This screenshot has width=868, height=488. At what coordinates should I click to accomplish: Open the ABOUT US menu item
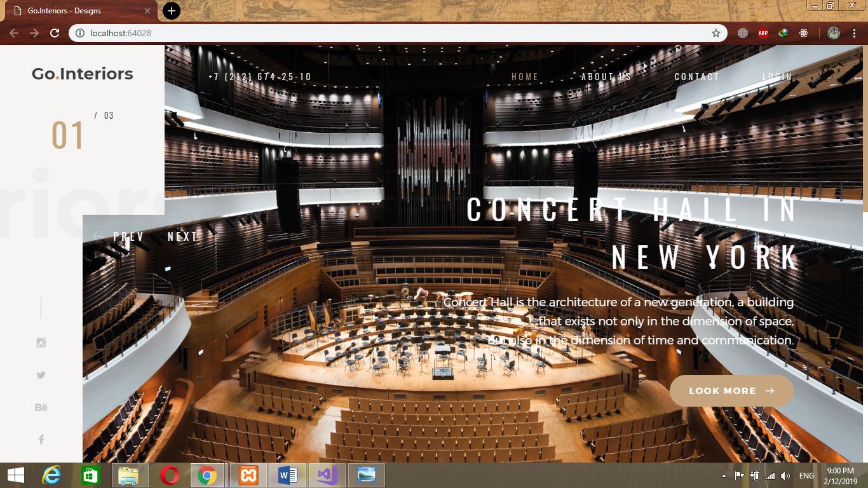(606, 77)
